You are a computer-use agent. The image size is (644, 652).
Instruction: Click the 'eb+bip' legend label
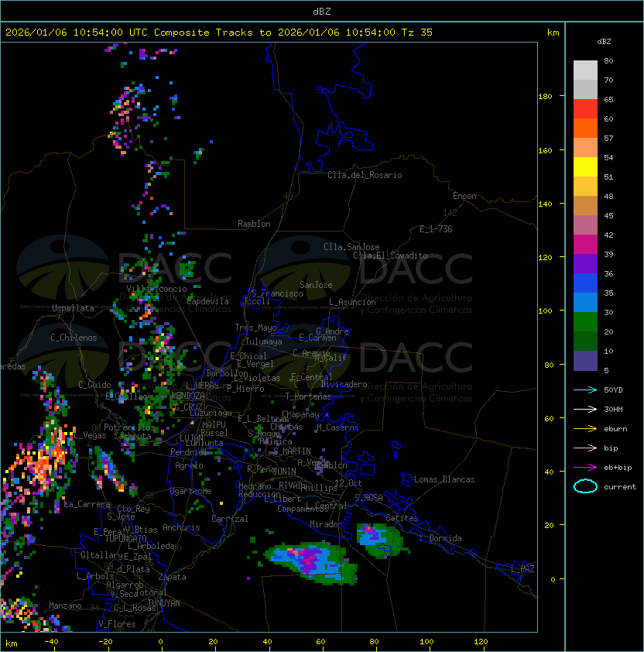click(618, 468)
